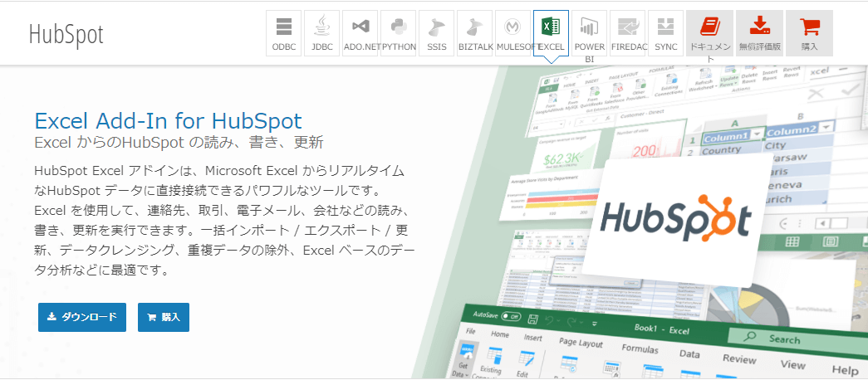Switch to the Excel add-in tab
Screen dimensions: 868x380
[551, 33]
